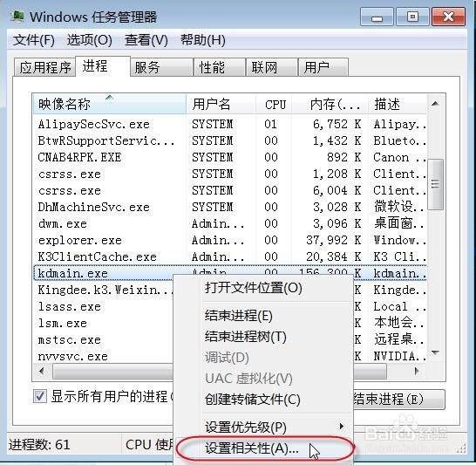Sort by 用户名 column header
This screenshot has height=465, width=476.
point(221,104)
